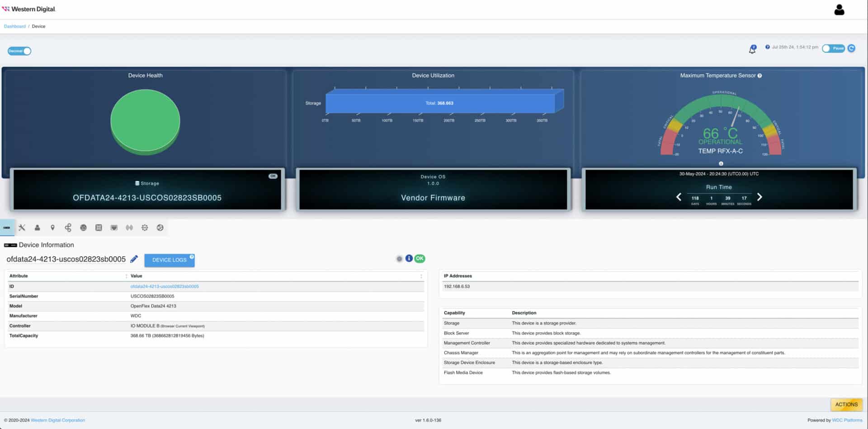Open the notifications bell
868x429 pixels.
[x=752, y=49]
